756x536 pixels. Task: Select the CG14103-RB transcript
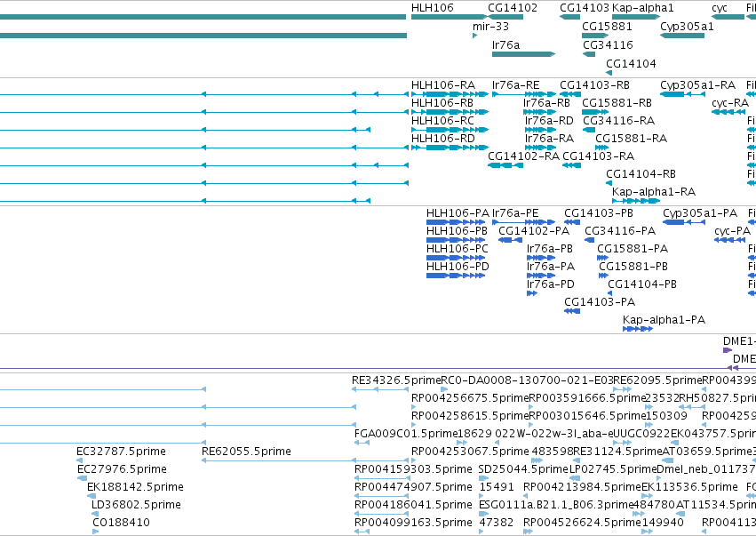pyautogui.click(x=570, y=94)
